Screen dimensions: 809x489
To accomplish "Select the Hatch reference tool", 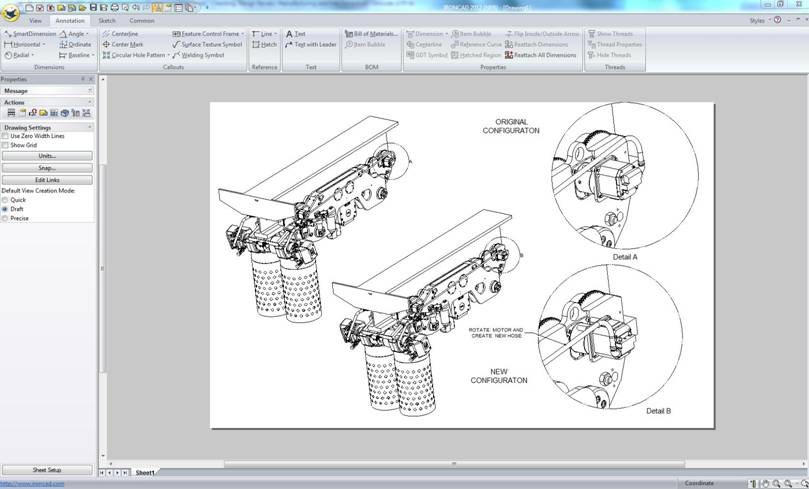I will (267, 45).
